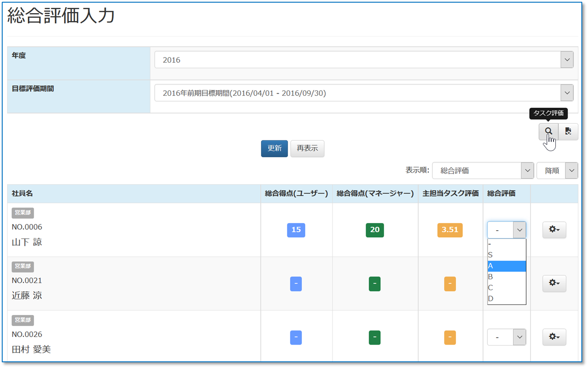Open the 目標評価期間 dropdown
588x368 pixels.
pos(364,93)
